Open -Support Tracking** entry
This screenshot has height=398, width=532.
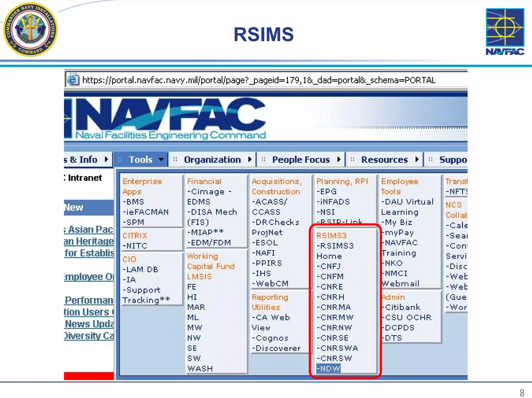point(146,295)
